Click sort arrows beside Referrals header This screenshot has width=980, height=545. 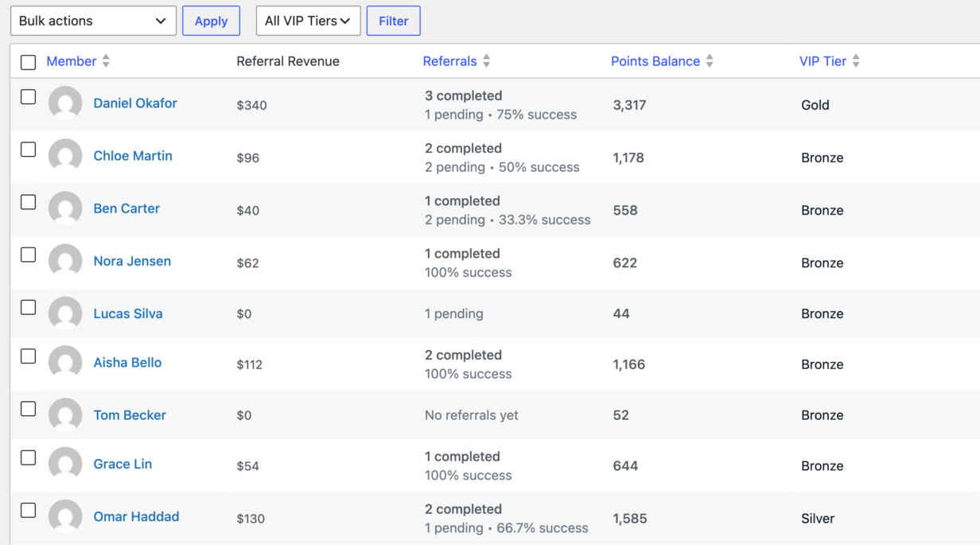tap(486, 61)
